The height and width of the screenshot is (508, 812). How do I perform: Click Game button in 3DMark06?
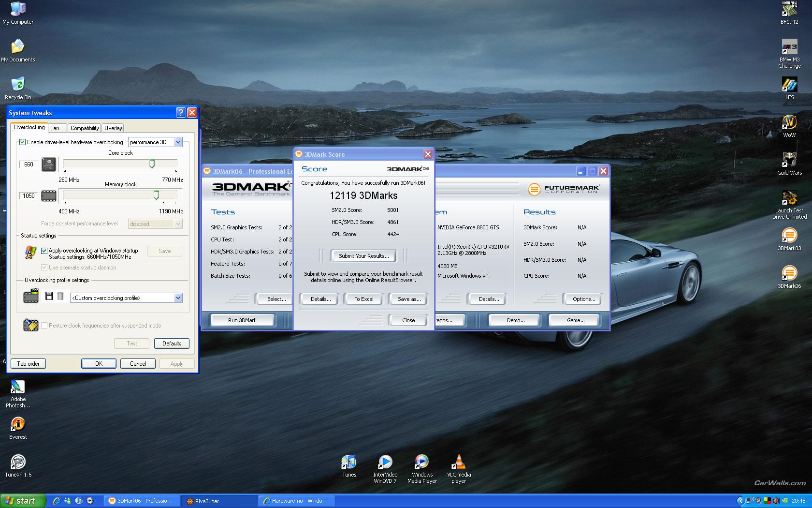575,320
